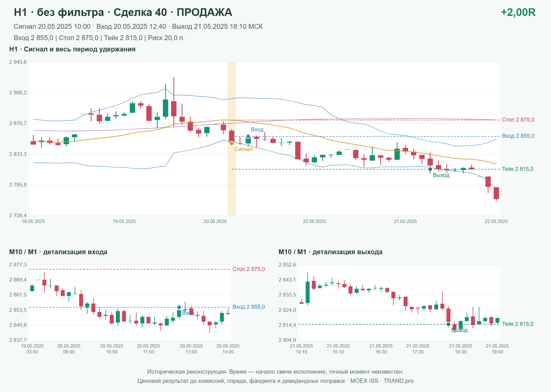Click the 22.05.2025 date on H1 axis
Screen dimensions: 551x392
point(496,221)
